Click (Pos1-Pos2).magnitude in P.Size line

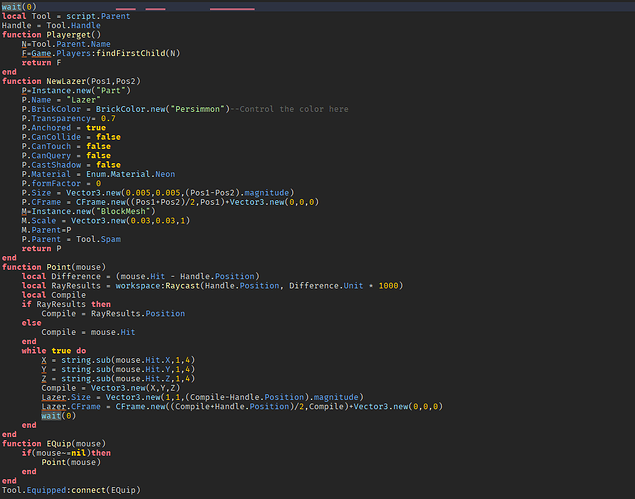[237, 193]
